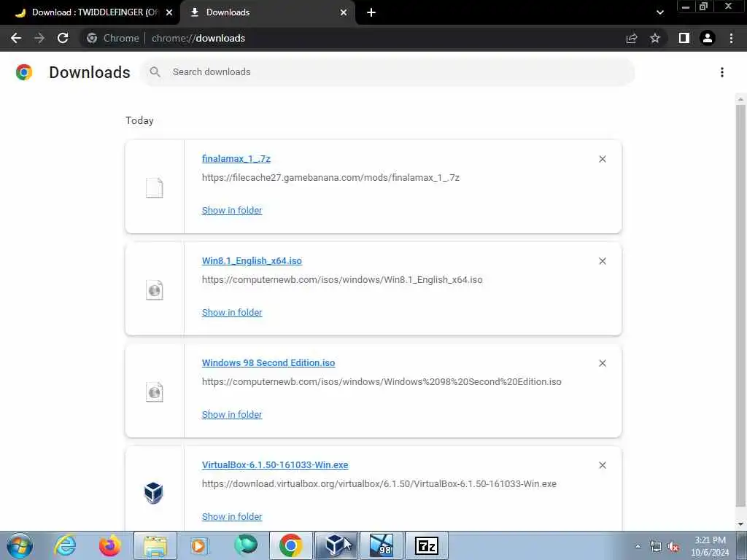The width and height of the screenshot is (747, 560).
Task: Open the 7-Zip taskbar icon
Action: [x=426, y=545]
